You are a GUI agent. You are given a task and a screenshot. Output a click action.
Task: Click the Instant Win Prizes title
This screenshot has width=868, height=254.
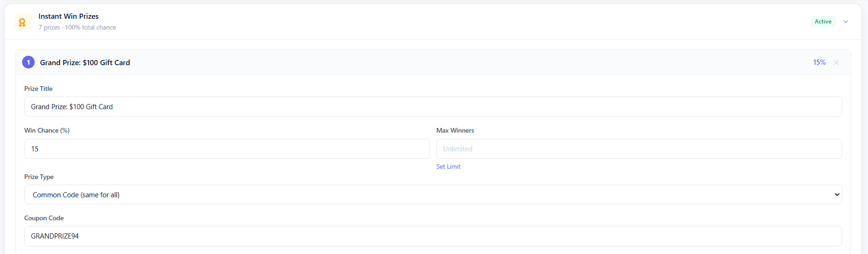68,16
